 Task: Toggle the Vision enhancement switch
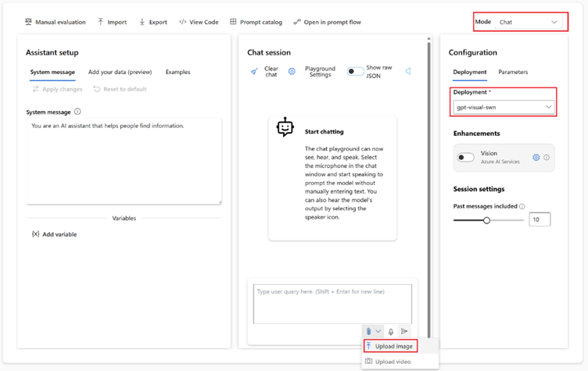click(x=465, y=158)
